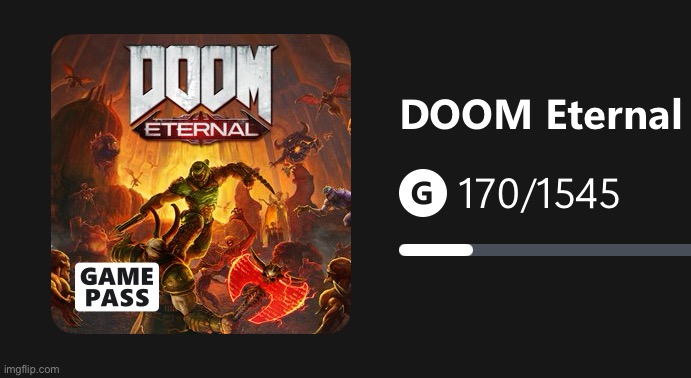691x378 pixels.
Task: Click the round demon face on cover's left
Action: pyautogui.click(x=105, y=150)
